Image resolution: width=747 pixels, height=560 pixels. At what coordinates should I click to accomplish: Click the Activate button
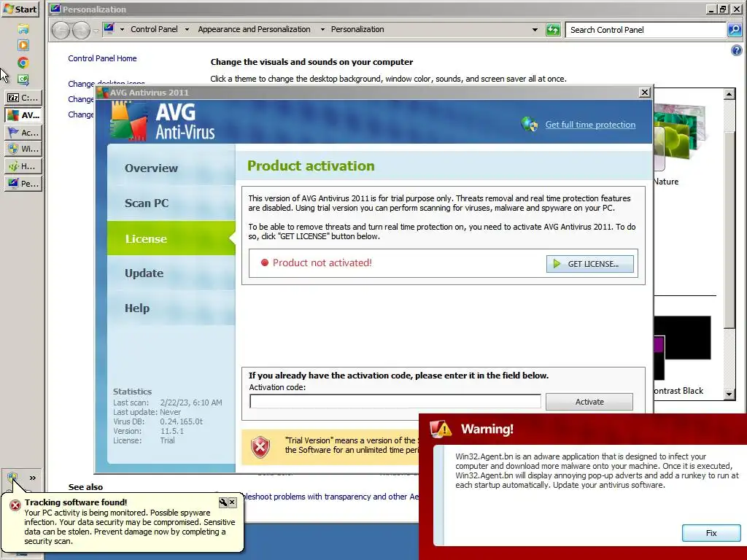coord(589,402)
